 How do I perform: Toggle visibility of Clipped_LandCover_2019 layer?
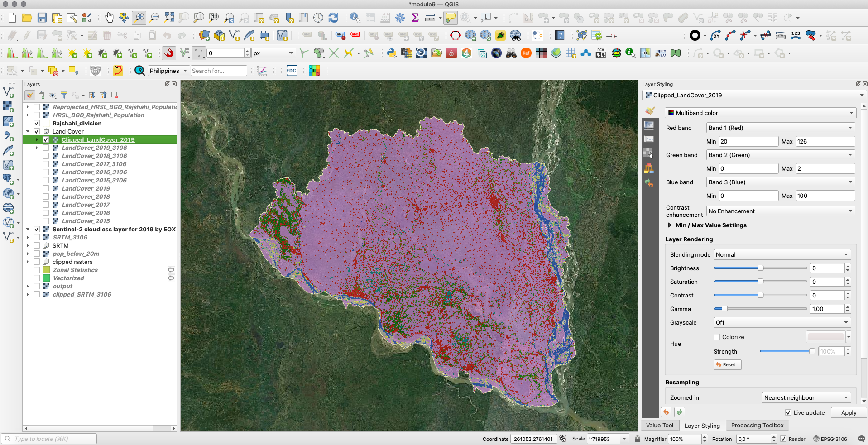46,139
